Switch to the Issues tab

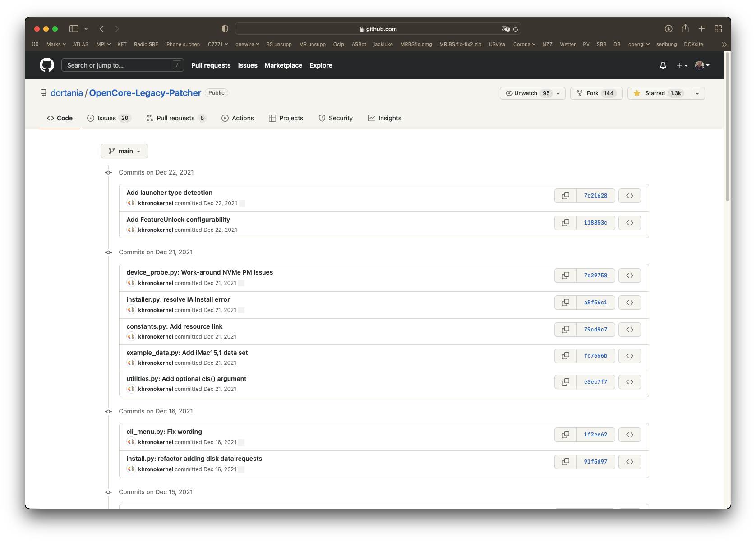pos(108,118)
